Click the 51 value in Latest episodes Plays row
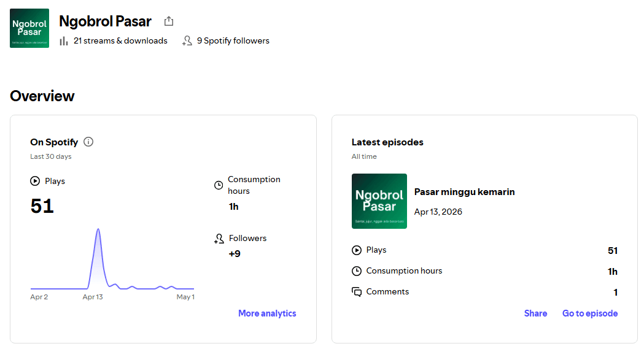 [x=612, y=251]
